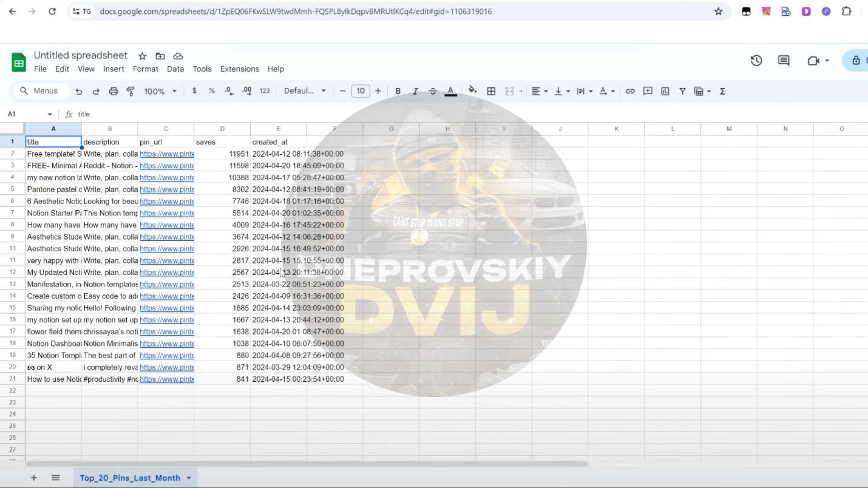This screenshot has height=488, width=868.
Task: Select Top_20_Pins_Last_Month sheet tab
Action: pyautogui.click(x=130, y=478)
